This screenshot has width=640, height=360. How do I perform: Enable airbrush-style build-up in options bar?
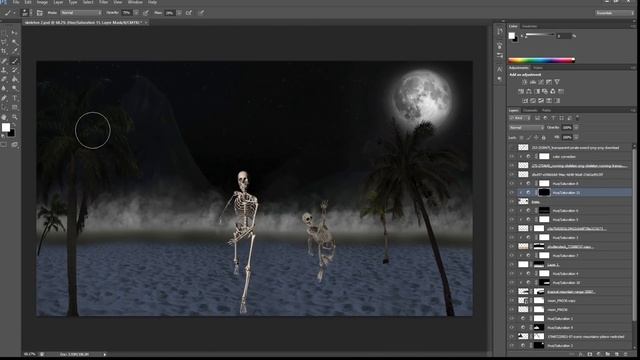click(x=189, y=13)
